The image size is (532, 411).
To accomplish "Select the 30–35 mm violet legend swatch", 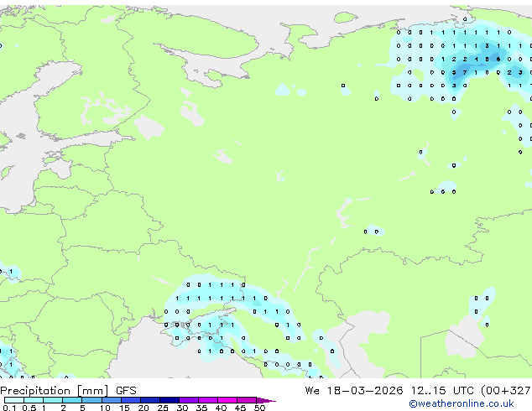I will [188, 400].
